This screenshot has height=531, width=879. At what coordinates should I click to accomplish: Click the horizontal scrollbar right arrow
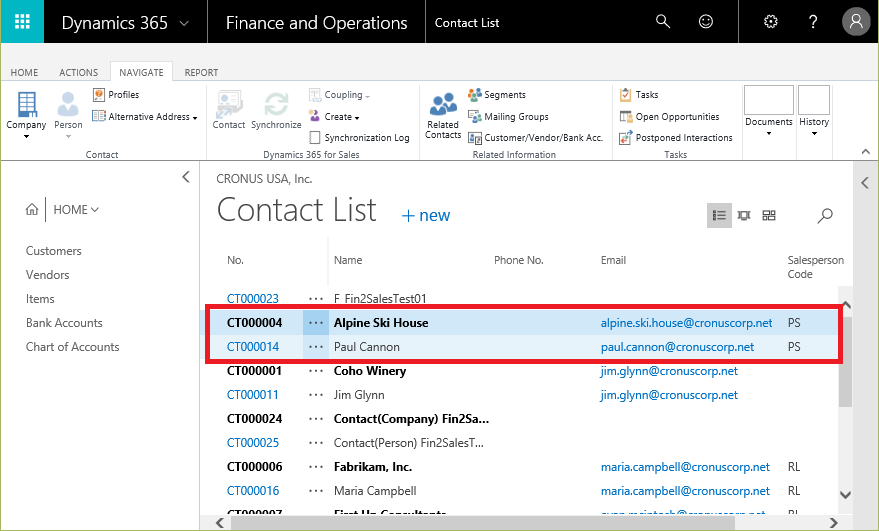click(834, 523)
